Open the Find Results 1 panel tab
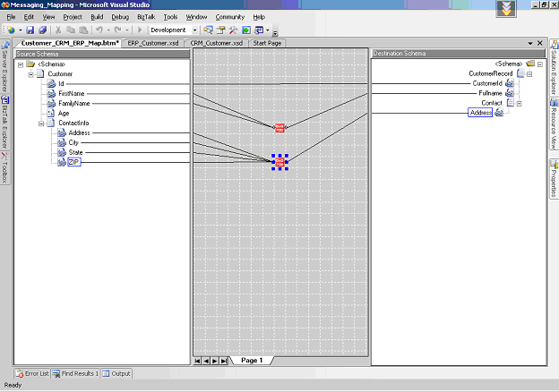 coord(75,373)
